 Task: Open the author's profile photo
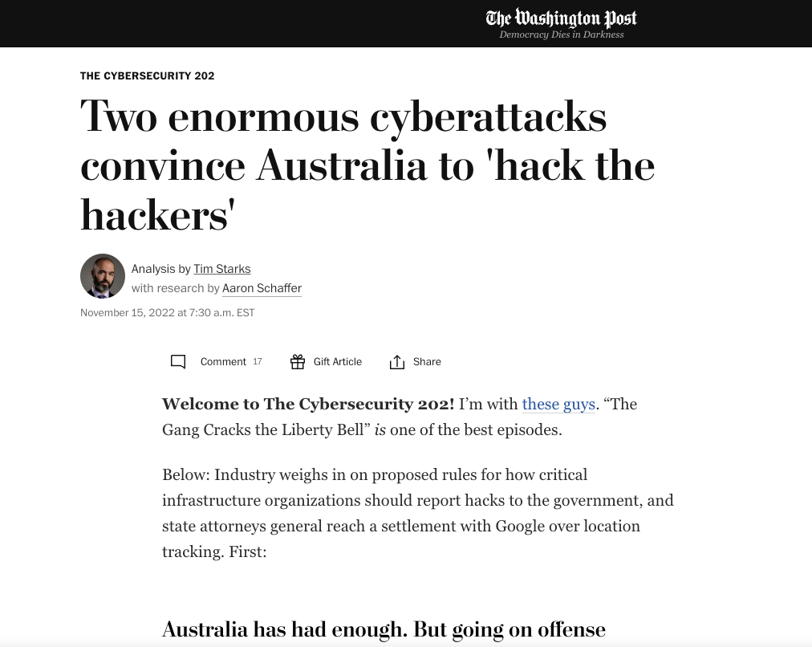[103, 276]
